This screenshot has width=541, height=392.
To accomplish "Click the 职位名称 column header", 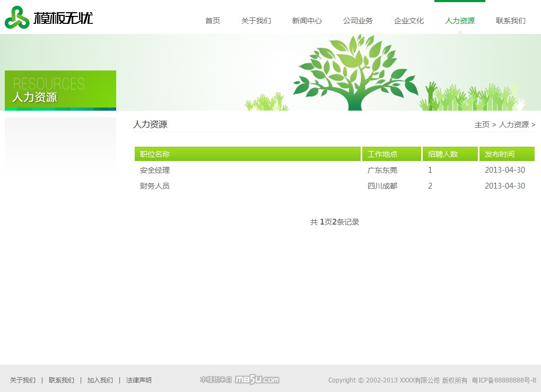I will (x=155, y=154).
